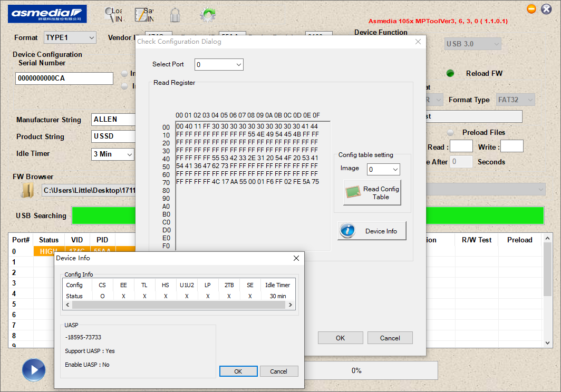Enable the Preload Files radio button
The width and height of the screenshot is (561, 392).
click(x=450, y=132)
